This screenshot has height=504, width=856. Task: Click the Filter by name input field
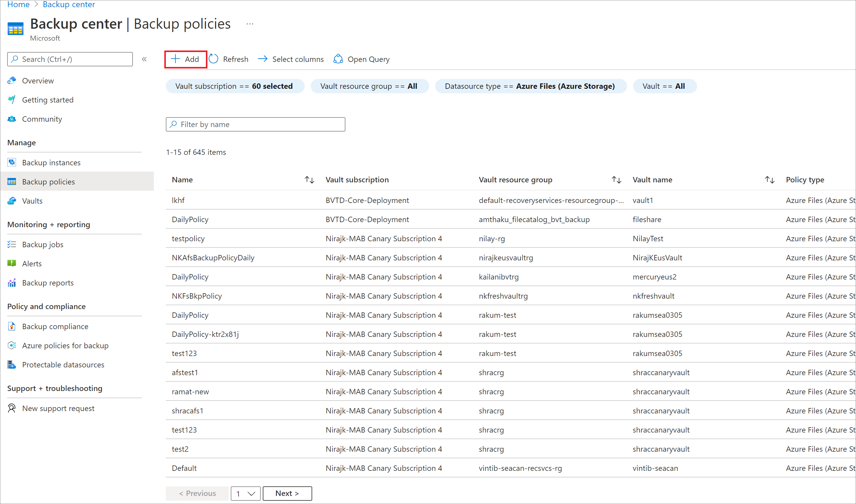click(x=255, y=124)
